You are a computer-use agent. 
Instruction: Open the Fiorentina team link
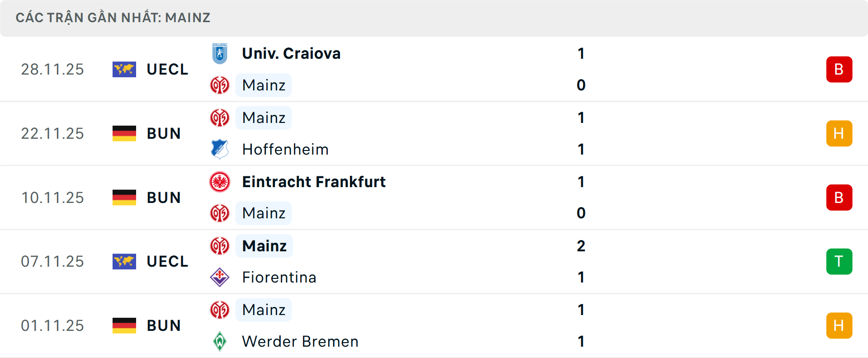279,277
